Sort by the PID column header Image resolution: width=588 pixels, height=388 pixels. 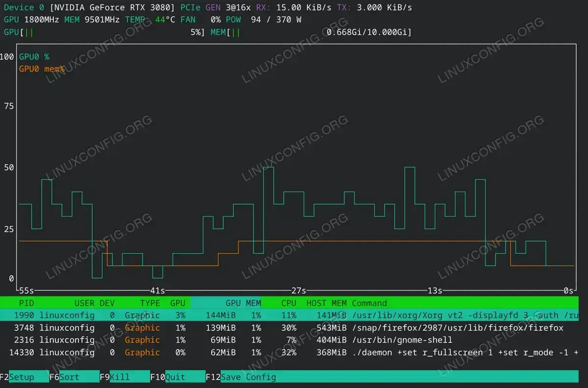(x=26, y=303)
